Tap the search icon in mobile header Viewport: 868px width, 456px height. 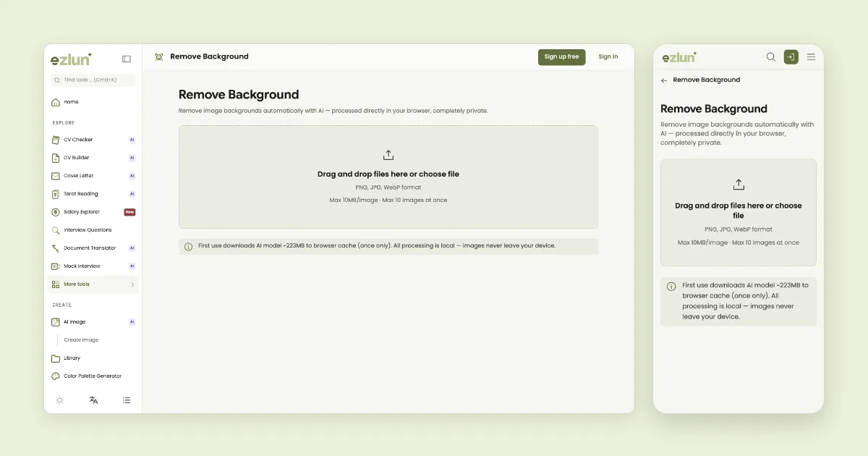[x=771, y=57]
